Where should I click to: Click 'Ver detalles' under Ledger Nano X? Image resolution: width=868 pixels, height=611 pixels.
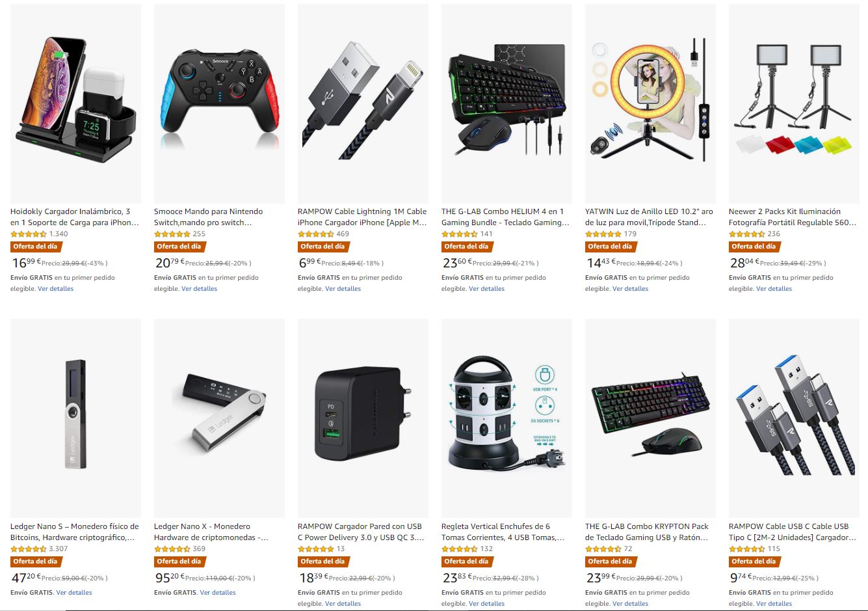tap(218, 593)
